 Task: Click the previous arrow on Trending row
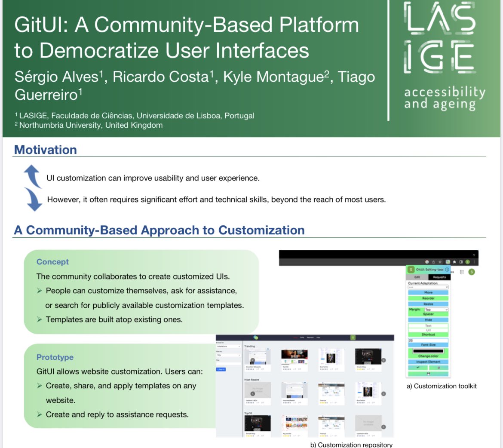pyautogui.click(x=253, y=360)
